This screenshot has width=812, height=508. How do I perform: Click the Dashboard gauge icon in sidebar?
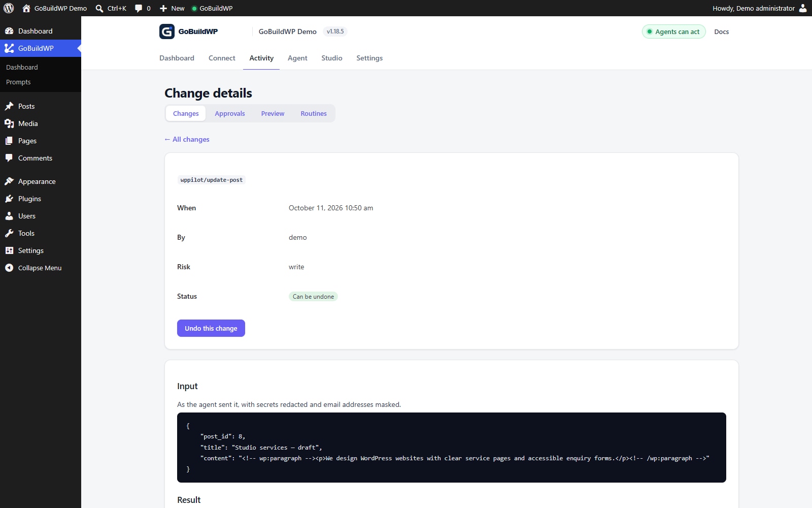[9, 31]
